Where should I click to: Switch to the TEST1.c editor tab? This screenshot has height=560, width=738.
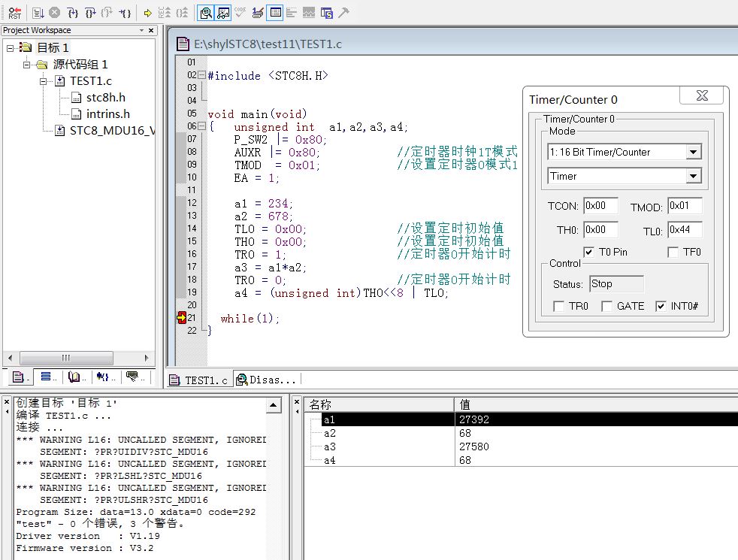198,380
